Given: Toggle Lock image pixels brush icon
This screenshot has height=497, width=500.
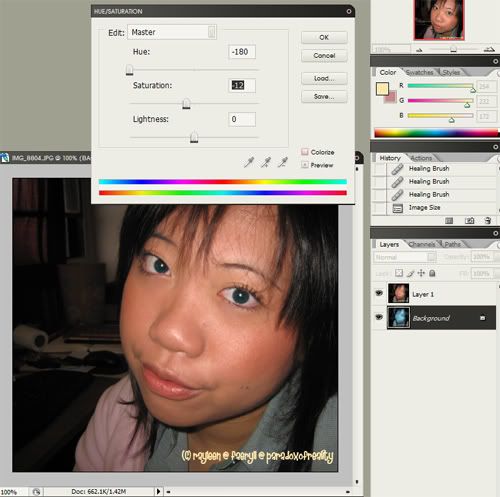Looking at the screenshot, I should pos(410,273).
